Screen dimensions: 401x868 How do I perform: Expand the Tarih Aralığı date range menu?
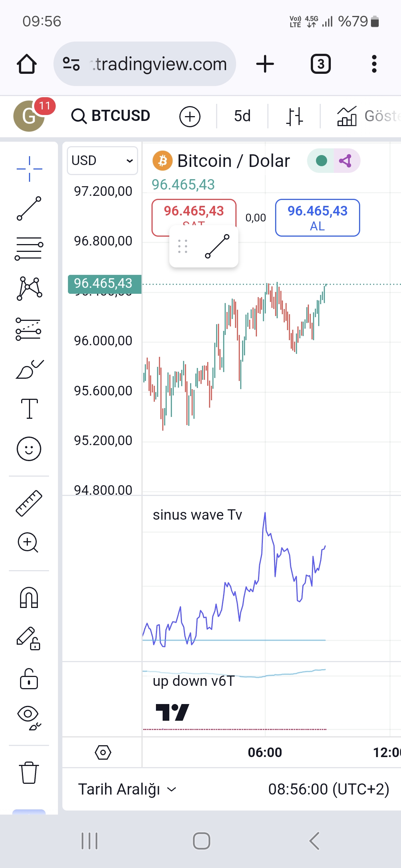coord(127,789)
